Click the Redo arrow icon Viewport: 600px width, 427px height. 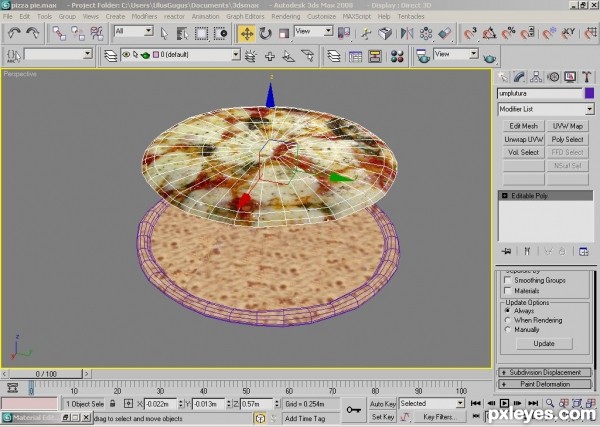33,33
